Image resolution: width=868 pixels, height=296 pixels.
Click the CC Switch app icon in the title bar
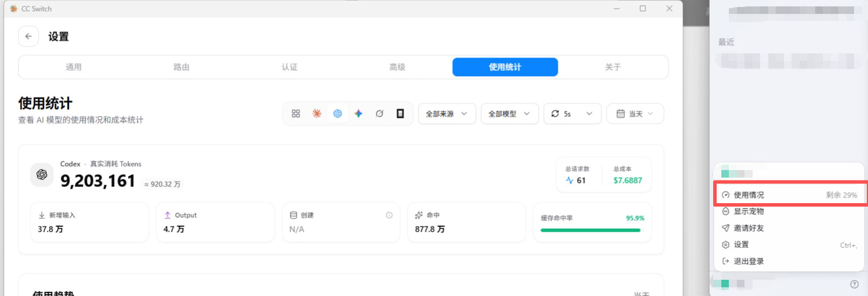pyautogui.click(x=14, y=9)
